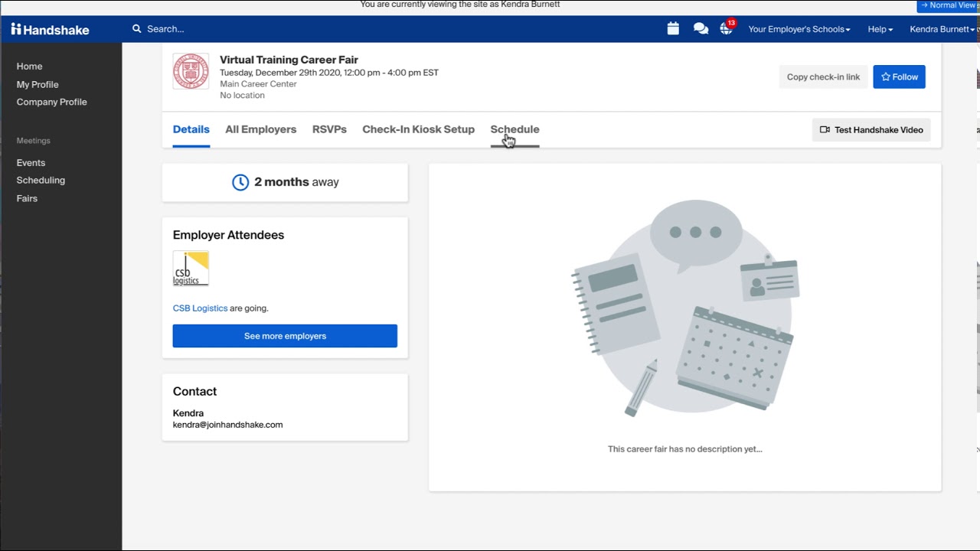Open the Check-In Kiosk Setup tab
980x551 pixels.
[418, 129]
